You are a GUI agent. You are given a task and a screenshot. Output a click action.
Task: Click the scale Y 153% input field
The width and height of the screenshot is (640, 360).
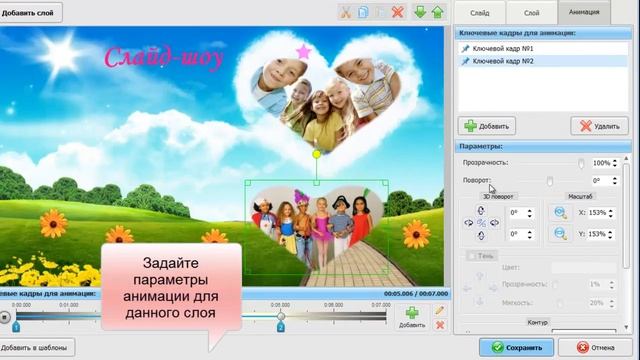[x=597, y=234]
